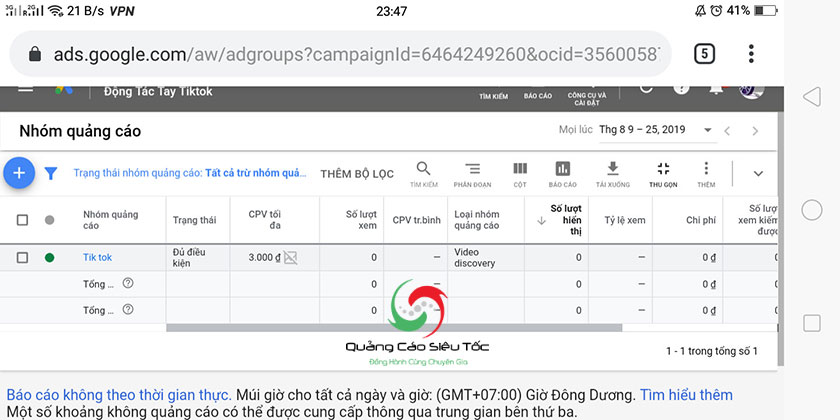The width and height of the screenshot is (840, 420).
Task: Tick the select-all header checkbox
Action: click(x=22, y=220)
